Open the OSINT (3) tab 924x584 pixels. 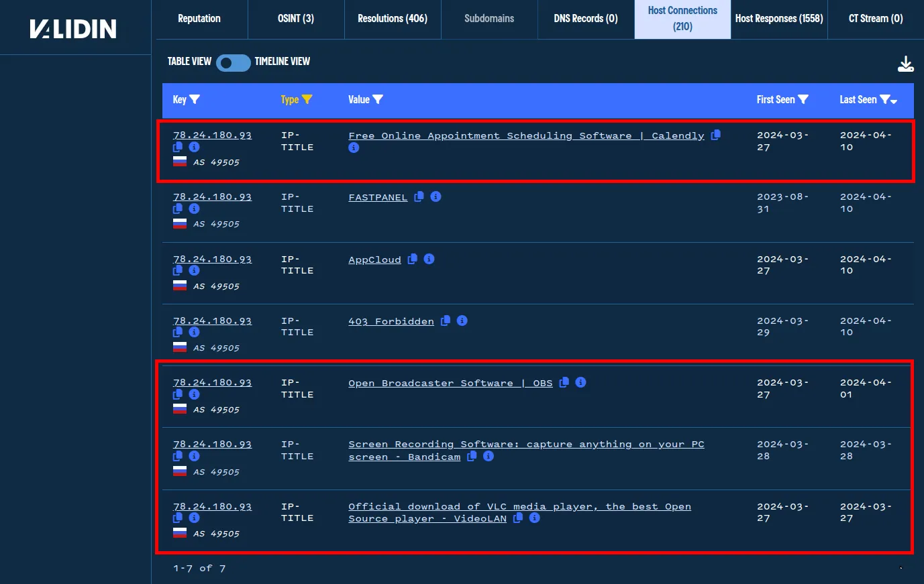296,19
